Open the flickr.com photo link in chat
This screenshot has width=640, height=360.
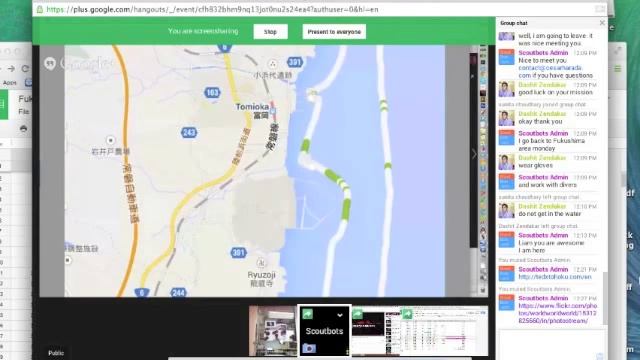(x=558, y=313)
